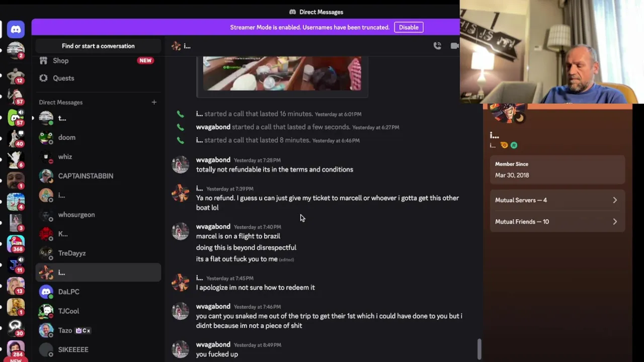Click the chat scrollbar thumb
Image resolution: width=644 pixels, height=362 pixels.
click(x=479, y=349)
